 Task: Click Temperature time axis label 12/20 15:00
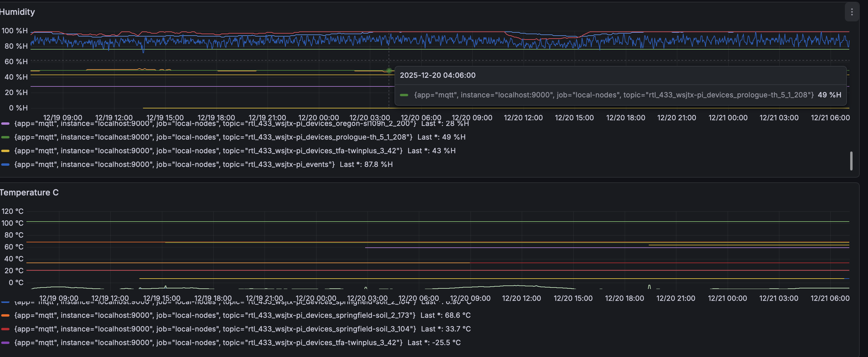click(x=573, y=298)
